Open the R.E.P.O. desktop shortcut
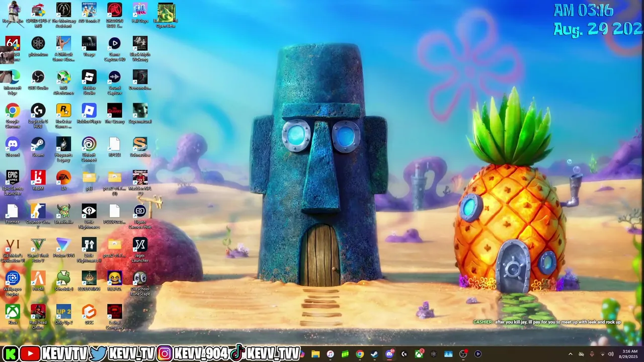The height and width of the screenshot is (362, 644). [115, 281]
